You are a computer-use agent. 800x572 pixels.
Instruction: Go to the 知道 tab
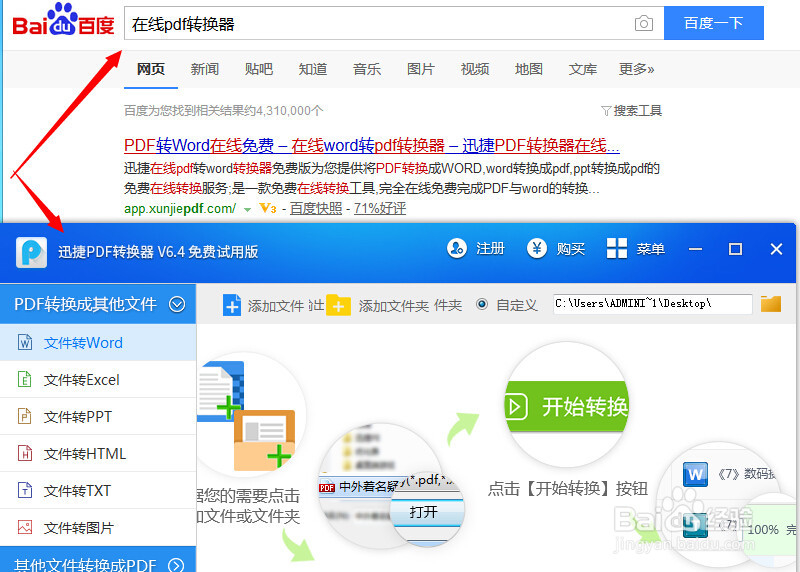coord(313,69)
